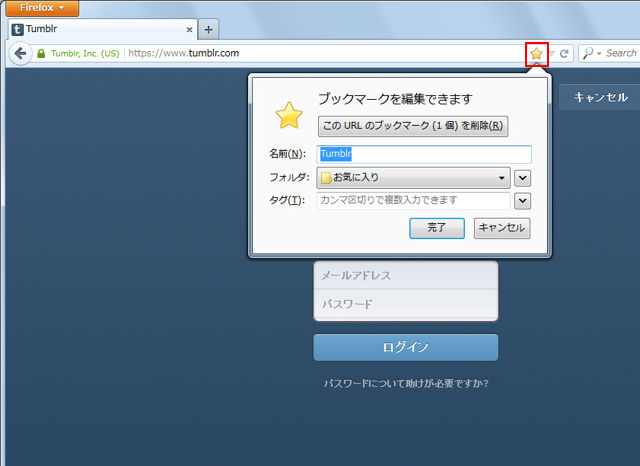Cancel the bookmark edit dialog
This screenshot has width=640, height=466.
click(502, 228)
